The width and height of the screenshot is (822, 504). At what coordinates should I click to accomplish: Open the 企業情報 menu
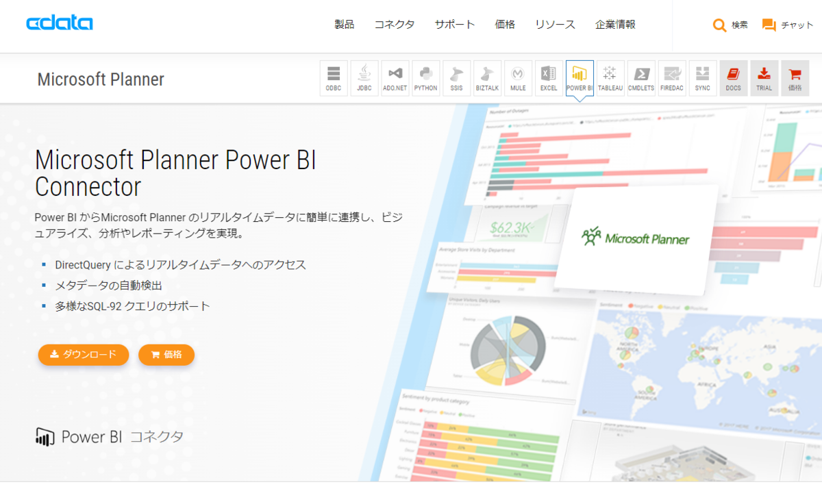pos(615,25)
